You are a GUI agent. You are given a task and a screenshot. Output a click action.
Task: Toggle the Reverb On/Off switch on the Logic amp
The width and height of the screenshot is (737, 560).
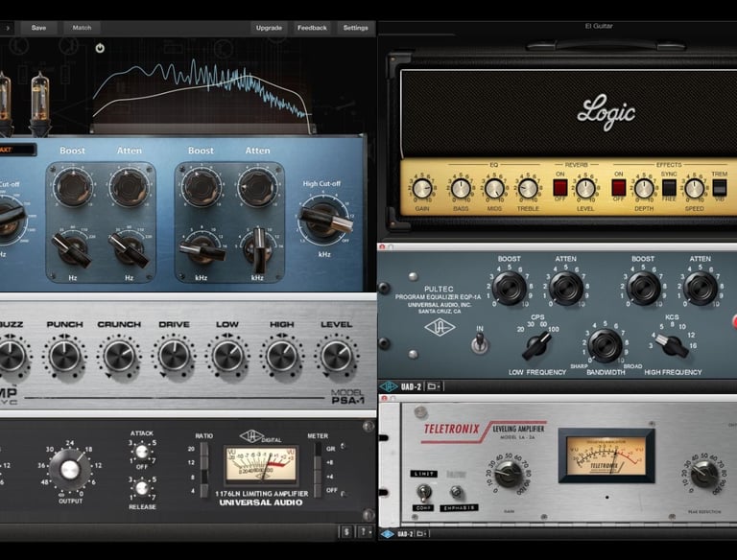(x=559, y=187)
